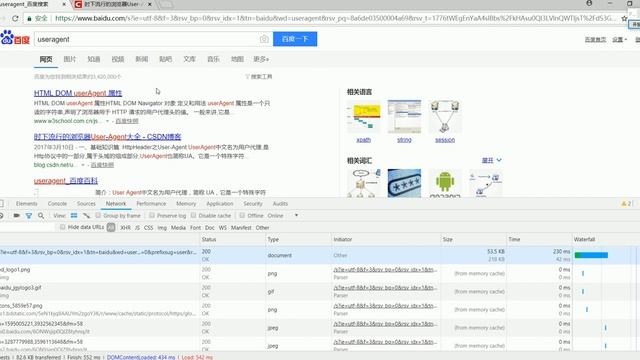Open the Audits tab

(280, 204)
